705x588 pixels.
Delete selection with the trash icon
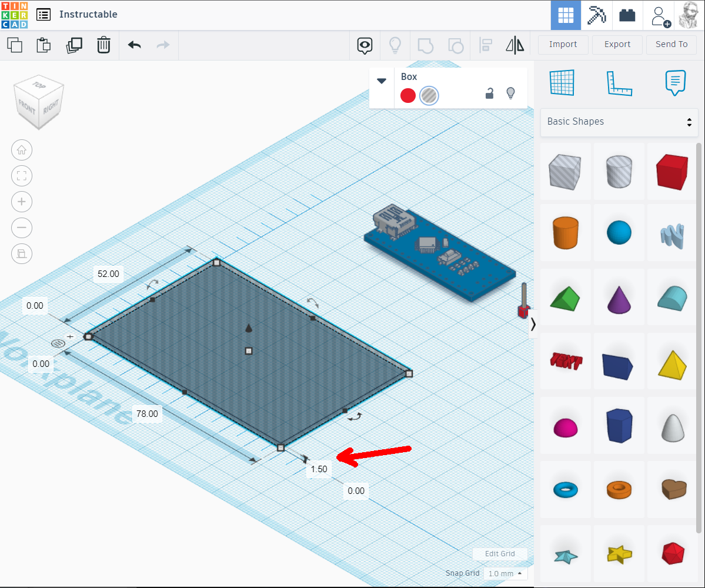click(103, 45)
